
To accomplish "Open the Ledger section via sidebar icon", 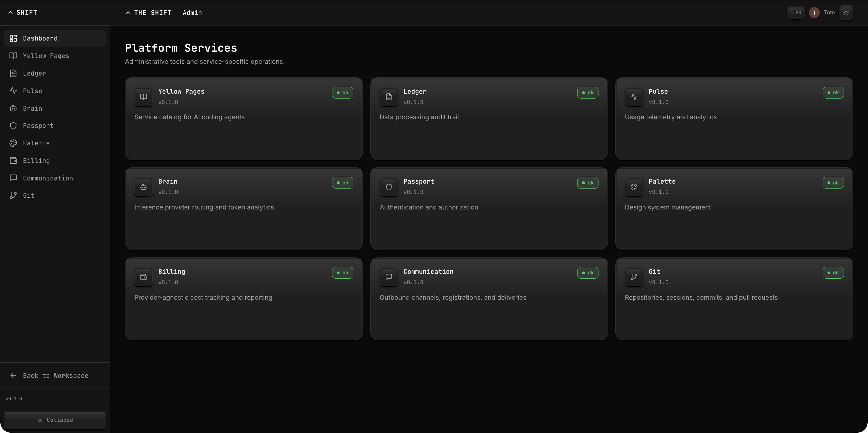I will coord(13,73).
